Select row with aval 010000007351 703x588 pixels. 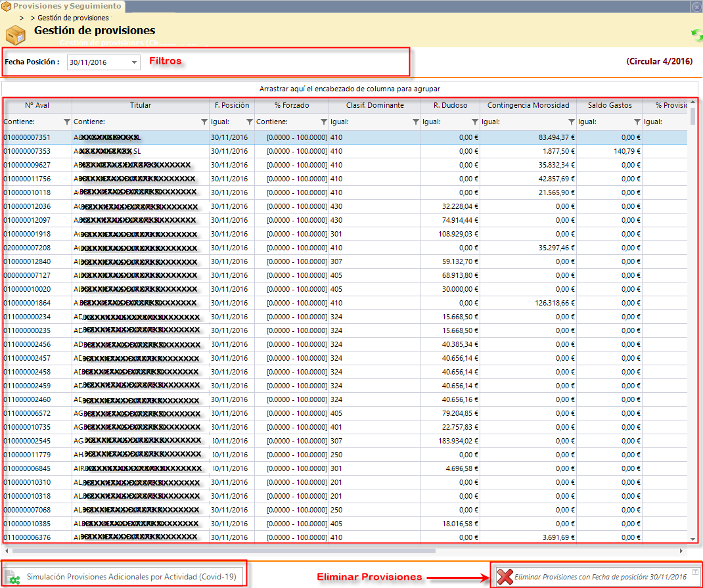[345, 137]
